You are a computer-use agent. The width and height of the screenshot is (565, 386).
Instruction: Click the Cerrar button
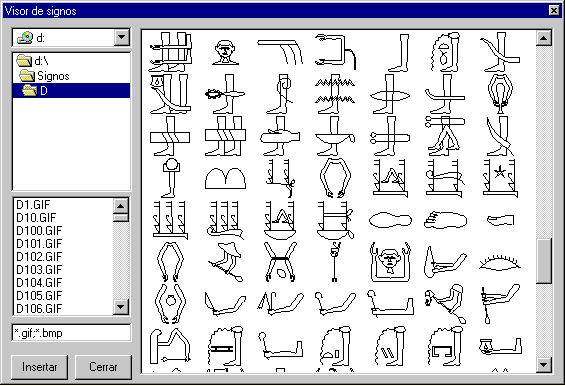[x=103, y=367]
